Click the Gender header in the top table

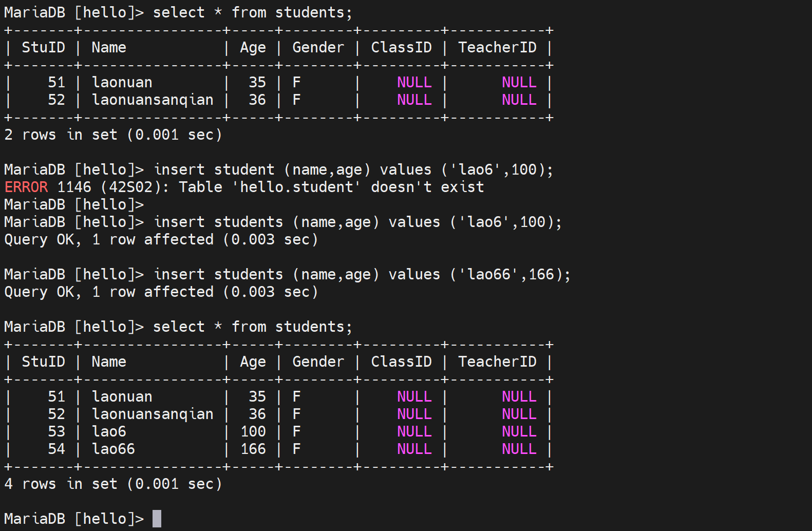pos(318,47)
